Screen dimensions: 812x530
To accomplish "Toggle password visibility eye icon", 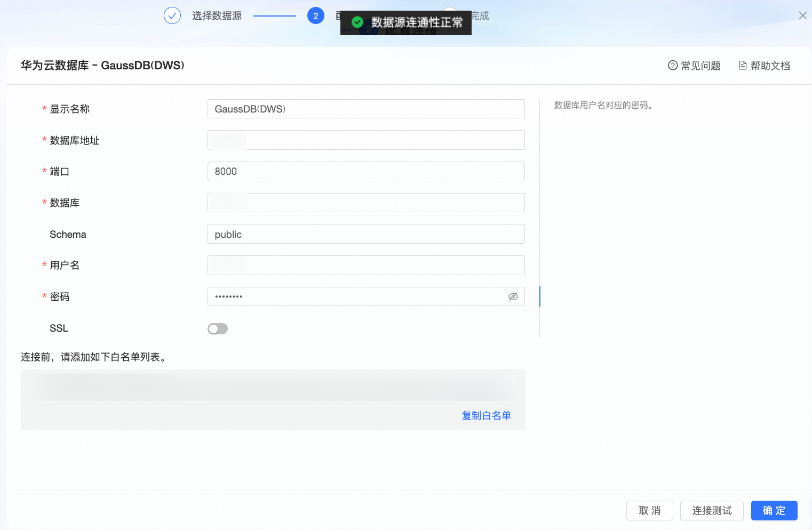I will pyautogui.click(x=513, y=296).
